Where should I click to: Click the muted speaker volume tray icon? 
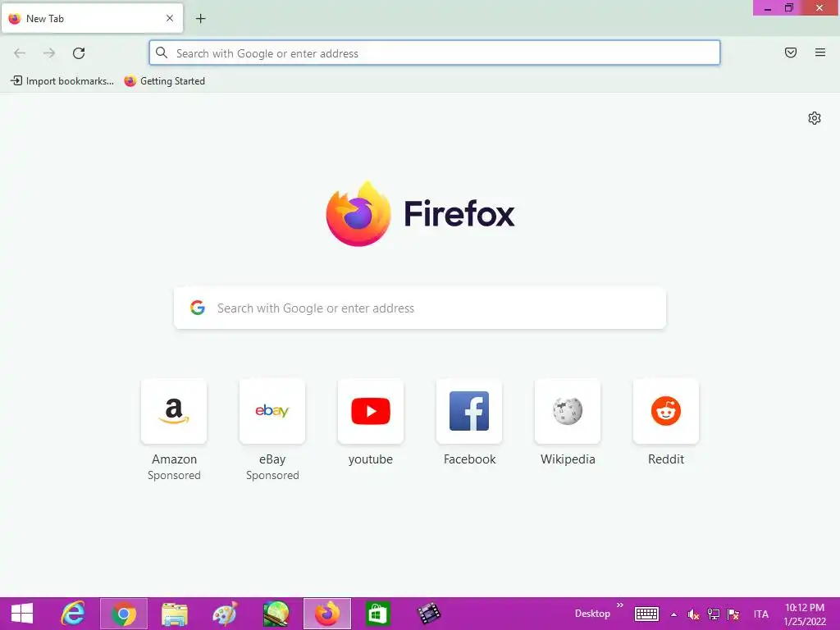[x=694, y=614]
